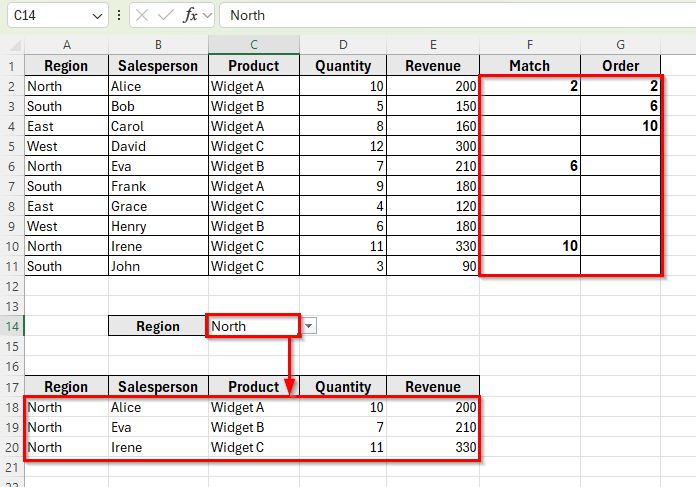Image resolution: width=696 pixels, height=487 pixels.
Task: Select the cell containing Bob
Action: [x=158, y=106]
